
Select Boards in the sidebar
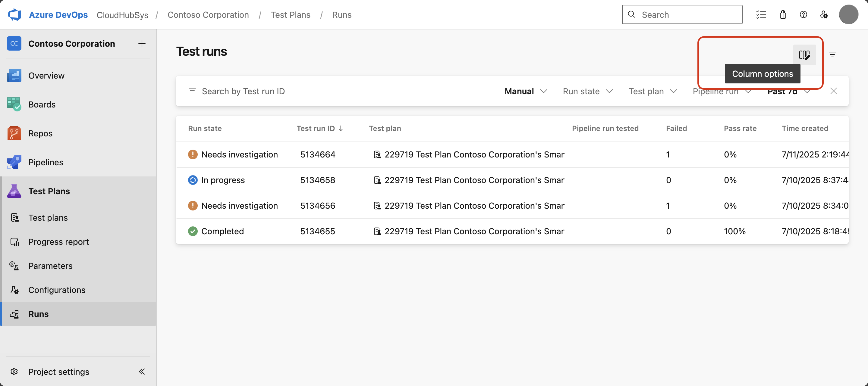[42, 104]
